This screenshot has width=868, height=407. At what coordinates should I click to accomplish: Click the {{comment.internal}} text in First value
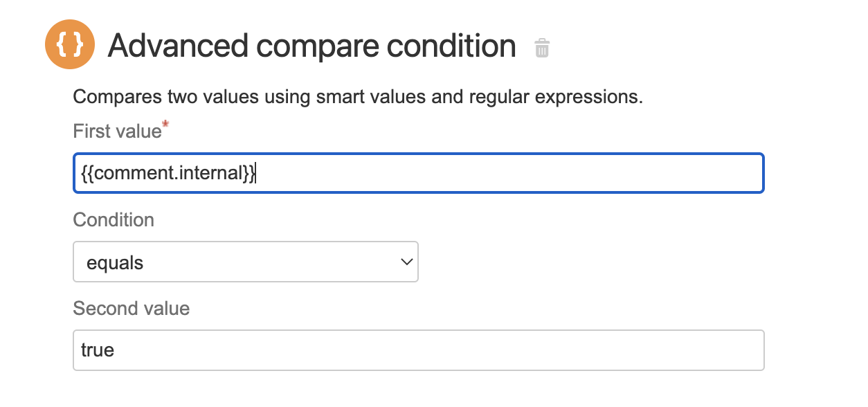(x=168, y=173)
